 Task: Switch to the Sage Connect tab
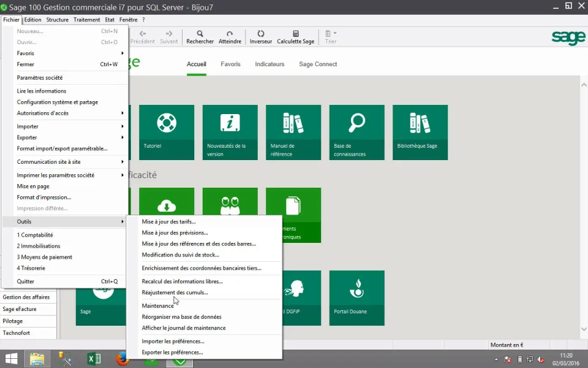point(318,64)
